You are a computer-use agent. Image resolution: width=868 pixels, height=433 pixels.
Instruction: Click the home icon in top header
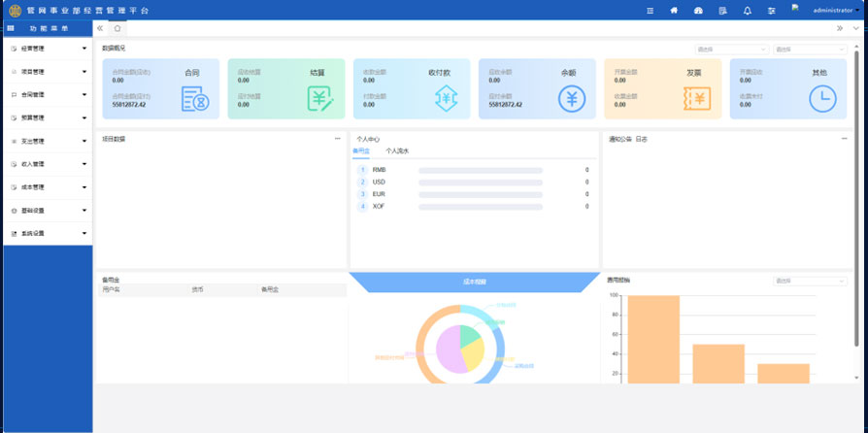pos(674,11)
